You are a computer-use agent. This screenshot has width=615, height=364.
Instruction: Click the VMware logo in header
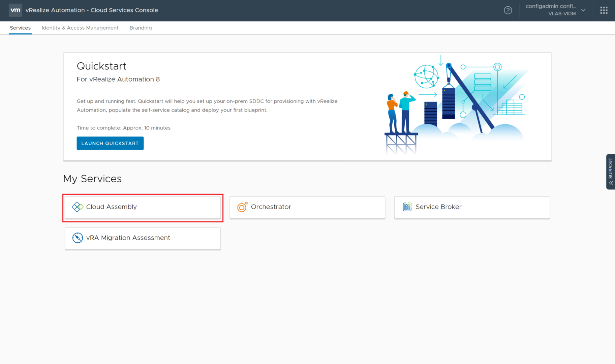15,10
